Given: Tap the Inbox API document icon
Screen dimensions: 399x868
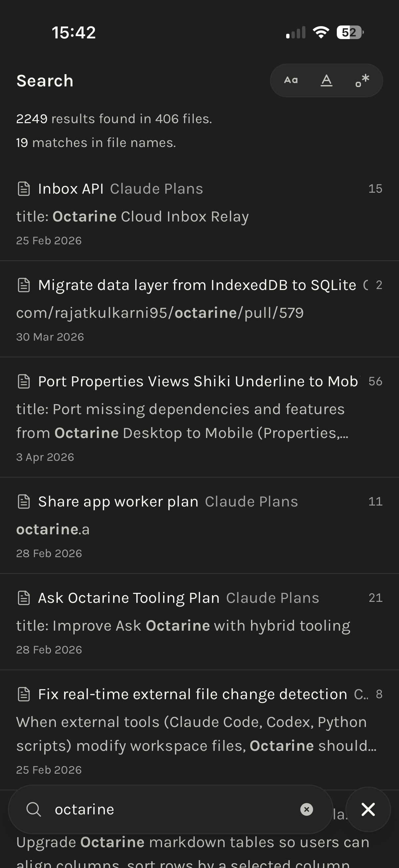Looking at the screenshot, I should [23, 189].
